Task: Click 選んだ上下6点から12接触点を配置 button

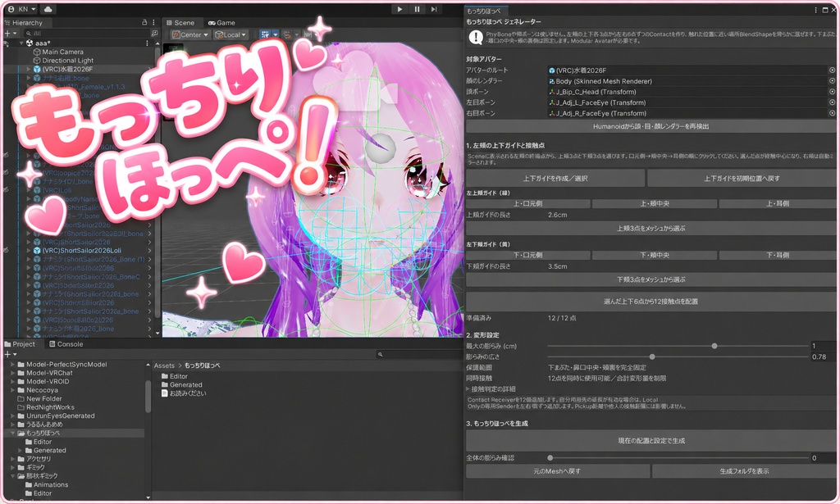Action: (651, 302)
